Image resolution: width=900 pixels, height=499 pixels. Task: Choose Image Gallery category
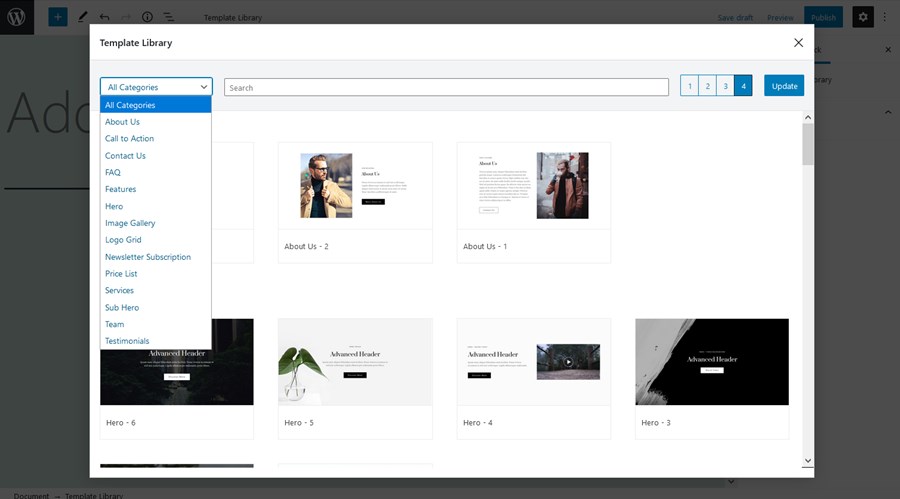click(156, 223)
